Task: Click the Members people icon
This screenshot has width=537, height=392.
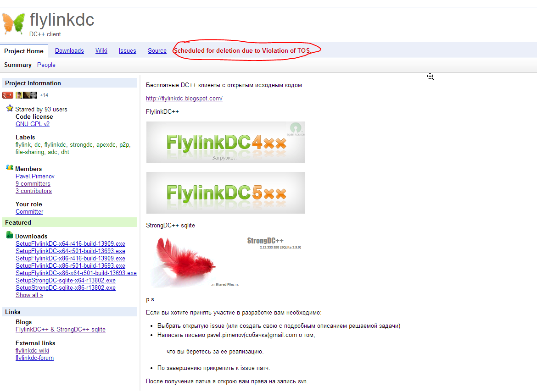Action: [x=10, y=168]
